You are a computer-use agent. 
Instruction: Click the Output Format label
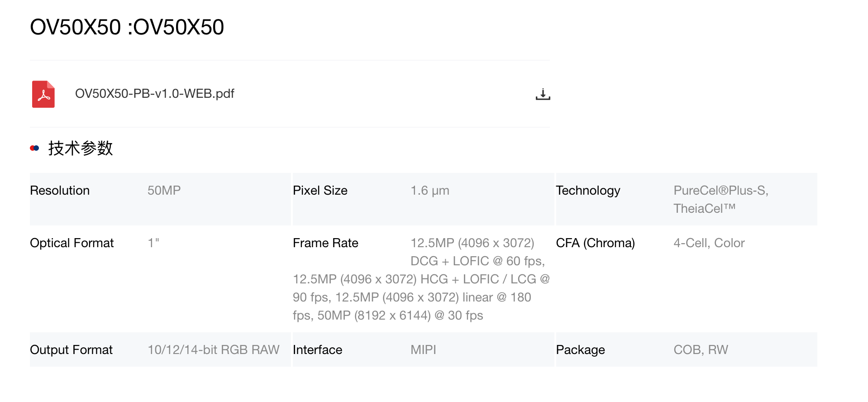tap(71, 350)
